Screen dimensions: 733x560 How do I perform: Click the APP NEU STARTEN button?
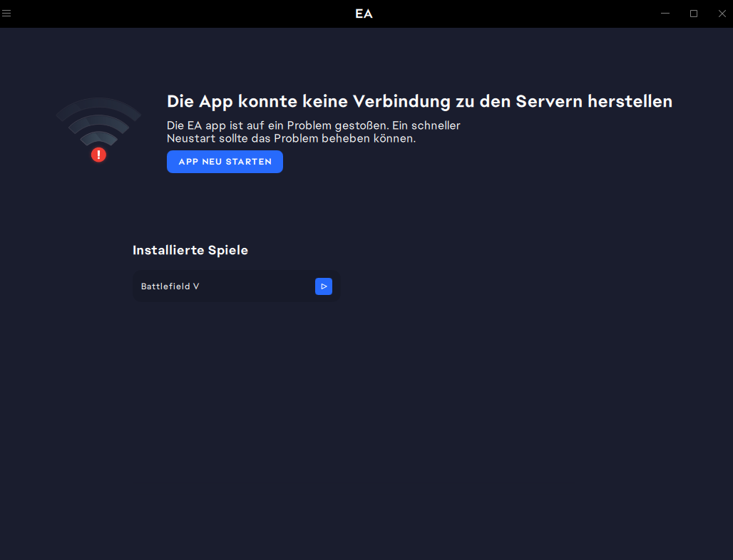click(225, 162)
